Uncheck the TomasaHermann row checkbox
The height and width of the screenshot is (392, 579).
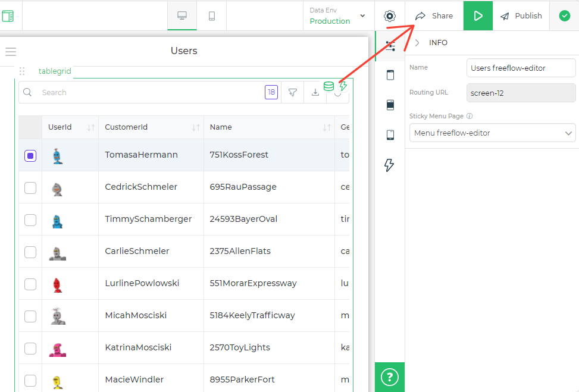30,156
